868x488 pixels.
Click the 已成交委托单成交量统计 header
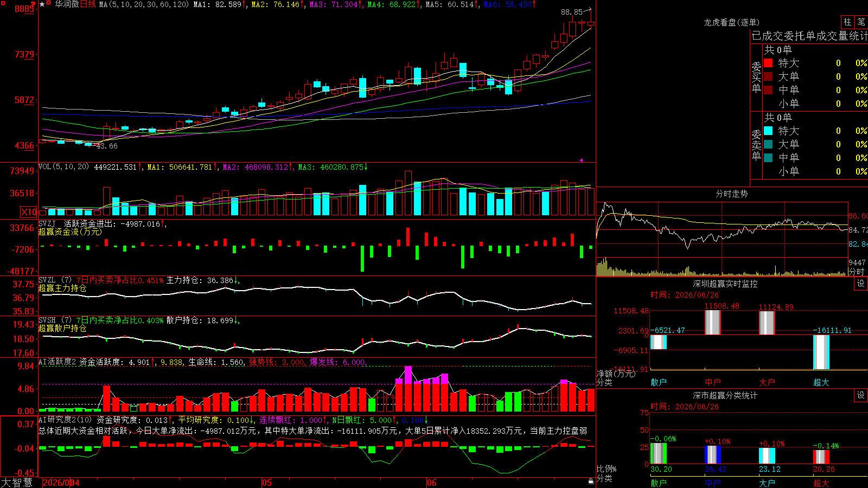point(809,36)
